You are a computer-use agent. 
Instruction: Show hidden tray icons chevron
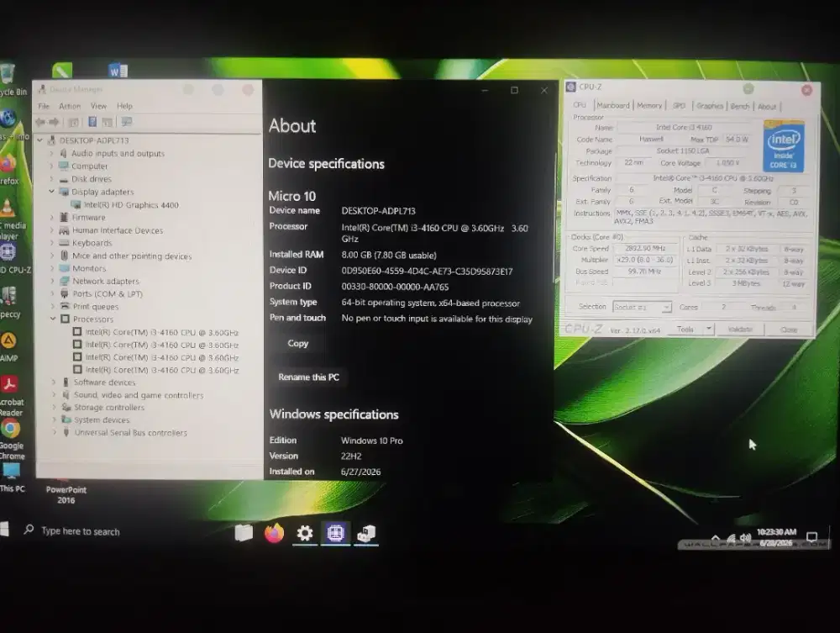coord(715,538)
